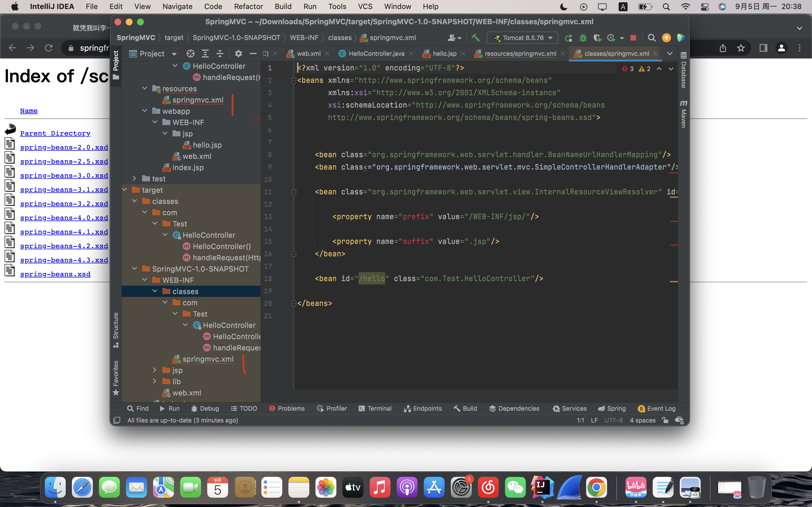Viewport: 812px width, 507px height.
Task: Click the green Build hammer icon
Action: (x=475, y=37)
